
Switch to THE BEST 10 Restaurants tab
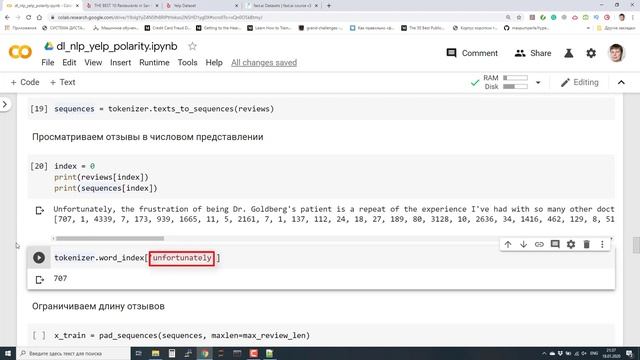[x=122, y=6]
